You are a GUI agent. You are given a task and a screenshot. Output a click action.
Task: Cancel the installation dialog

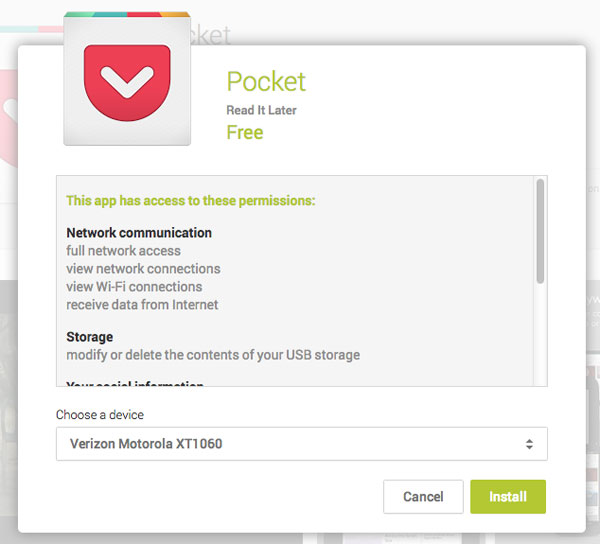pyautogui.click(x=423, y=497)
